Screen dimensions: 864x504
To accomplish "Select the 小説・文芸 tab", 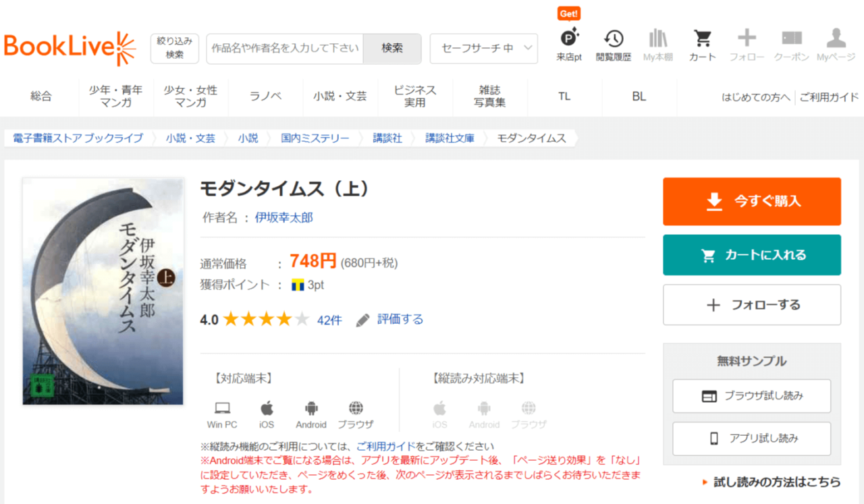I will coord(340,96).
